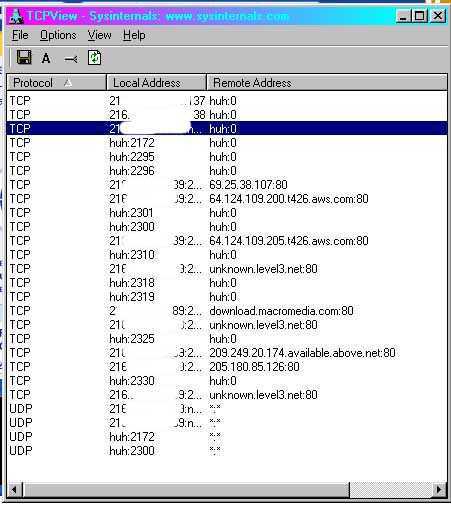The height and width of the screenshot is (505, 451).
Task: Select the row huh:2310
Action: [227, 255]
